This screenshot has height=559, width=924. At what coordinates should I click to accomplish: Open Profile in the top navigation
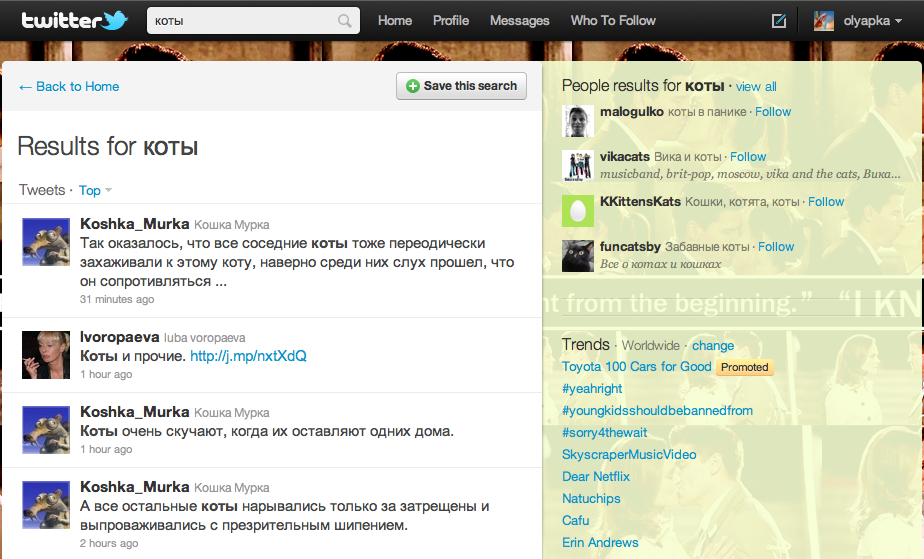(451, 21)
